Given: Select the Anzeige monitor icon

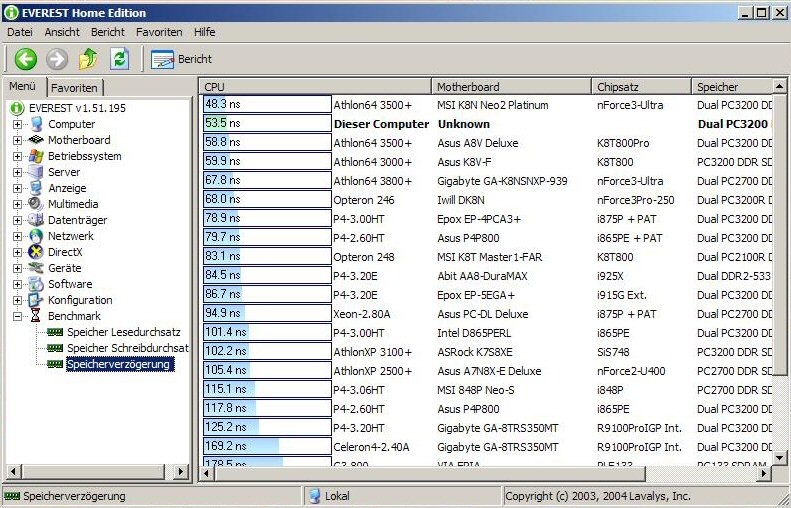Looking at the screenshot, I should [x=36, y=188].
